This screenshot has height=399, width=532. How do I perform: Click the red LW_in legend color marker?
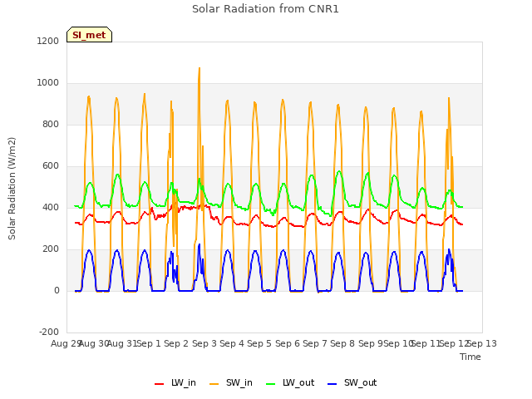click(159, 384)
